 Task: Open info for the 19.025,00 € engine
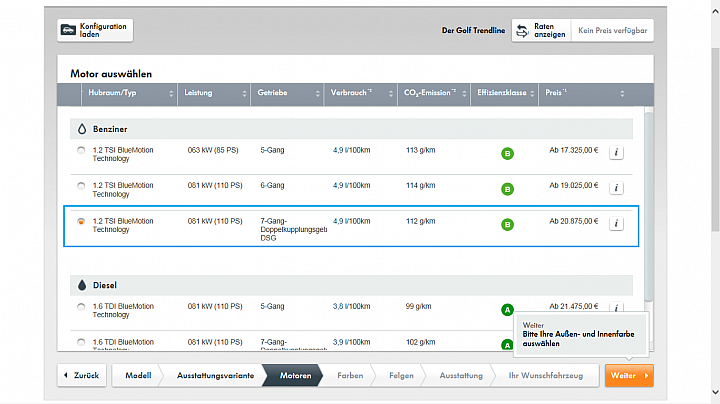pos(616,188)
